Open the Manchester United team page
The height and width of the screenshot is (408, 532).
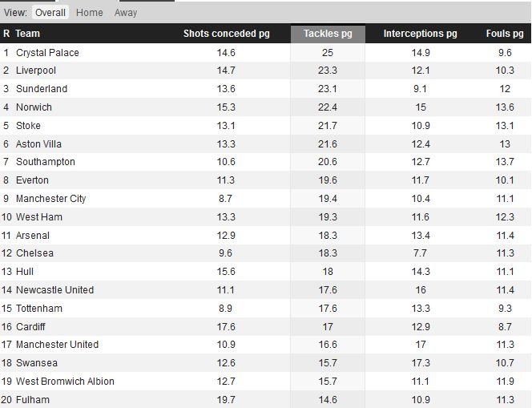click(x=58, y=344)
